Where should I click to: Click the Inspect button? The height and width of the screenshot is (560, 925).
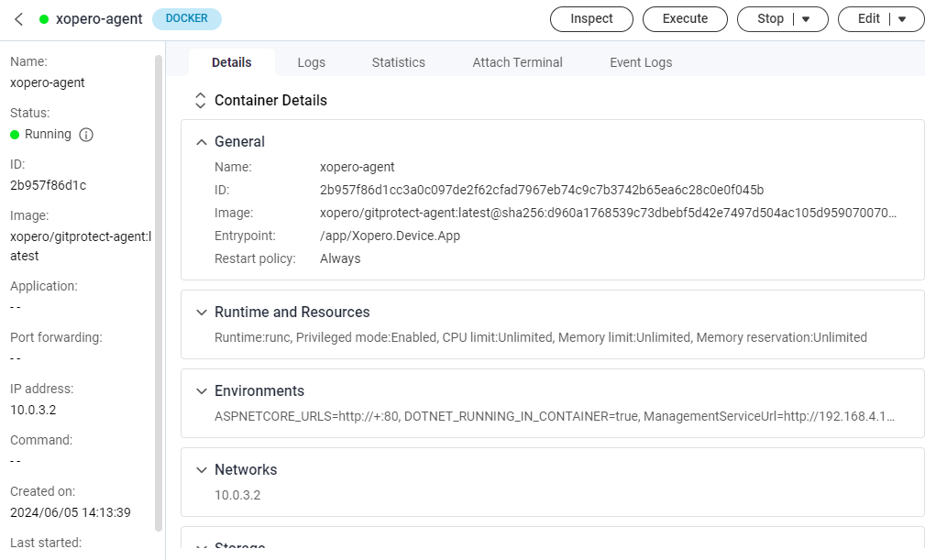click(591, 19)
